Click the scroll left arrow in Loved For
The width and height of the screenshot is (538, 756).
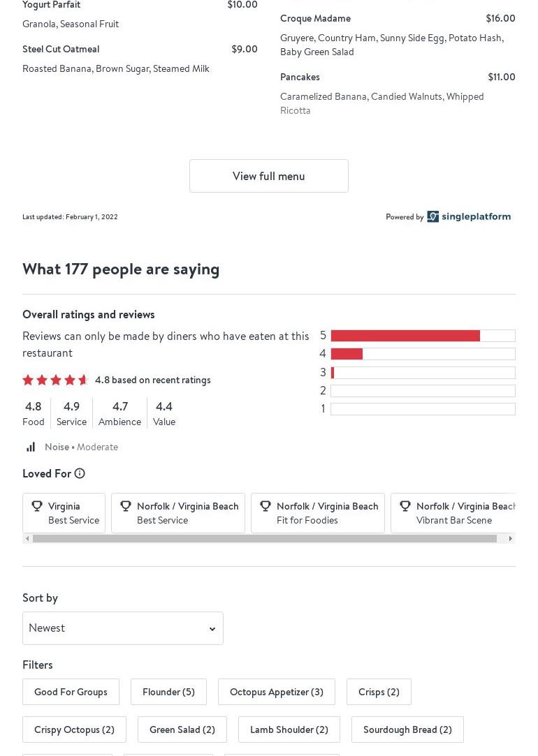(x=27, y=538)
